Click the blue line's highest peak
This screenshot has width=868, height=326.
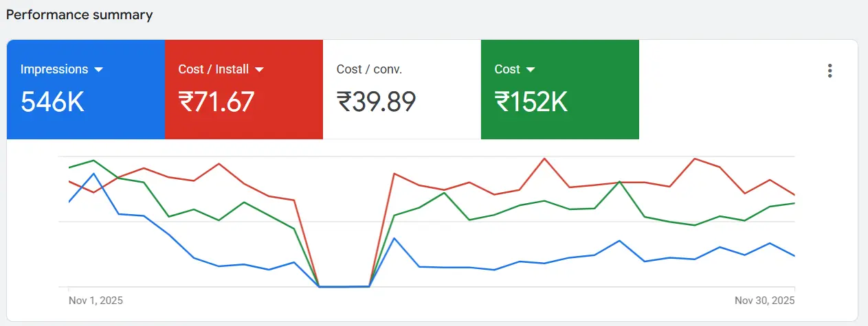94,174
